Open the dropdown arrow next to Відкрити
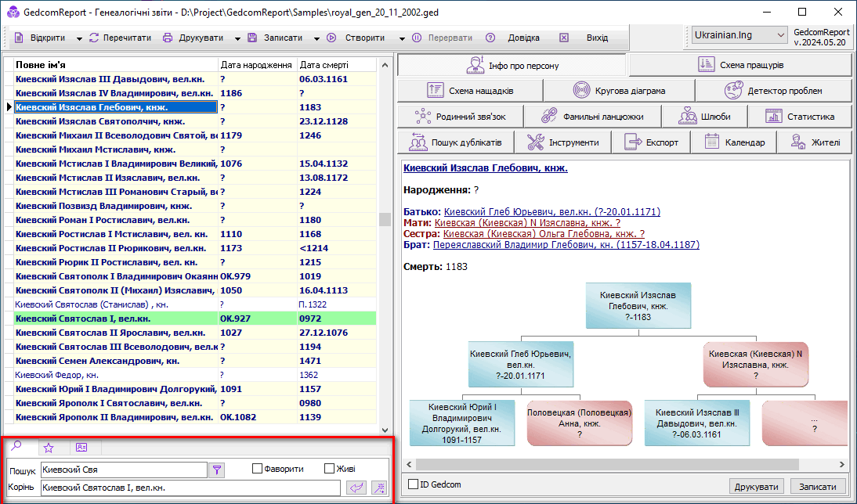Image resolution: width=857 pixels, height=504 pixels. [79, 38]
